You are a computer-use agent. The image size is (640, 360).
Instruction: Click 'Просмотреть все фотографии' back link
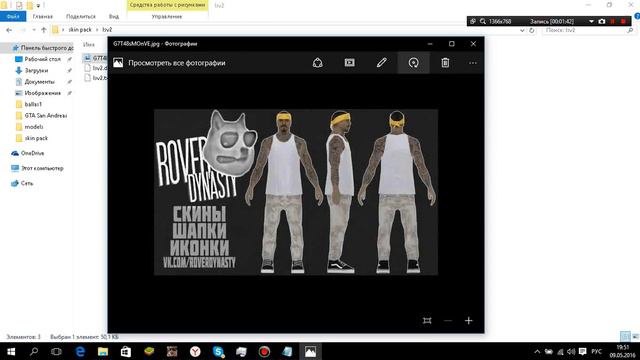[177, 63]
